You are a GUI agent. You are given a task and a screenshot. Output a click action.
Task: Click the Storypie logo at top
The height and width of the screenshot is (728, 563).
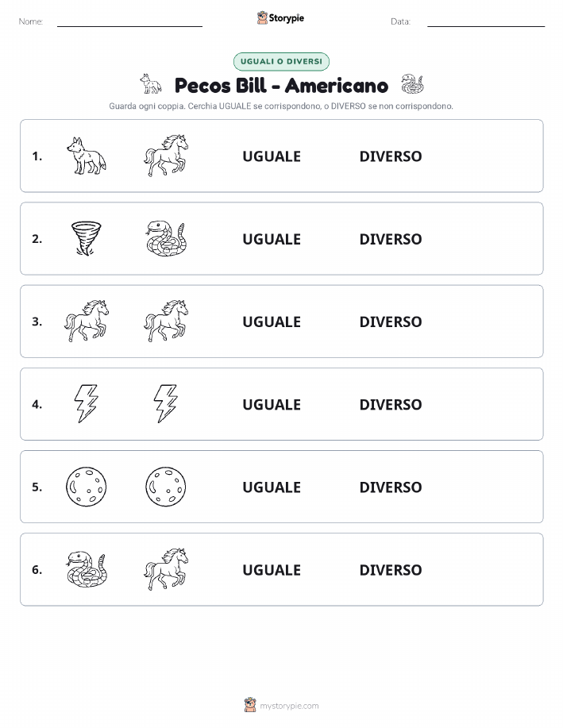pos(280,17)
